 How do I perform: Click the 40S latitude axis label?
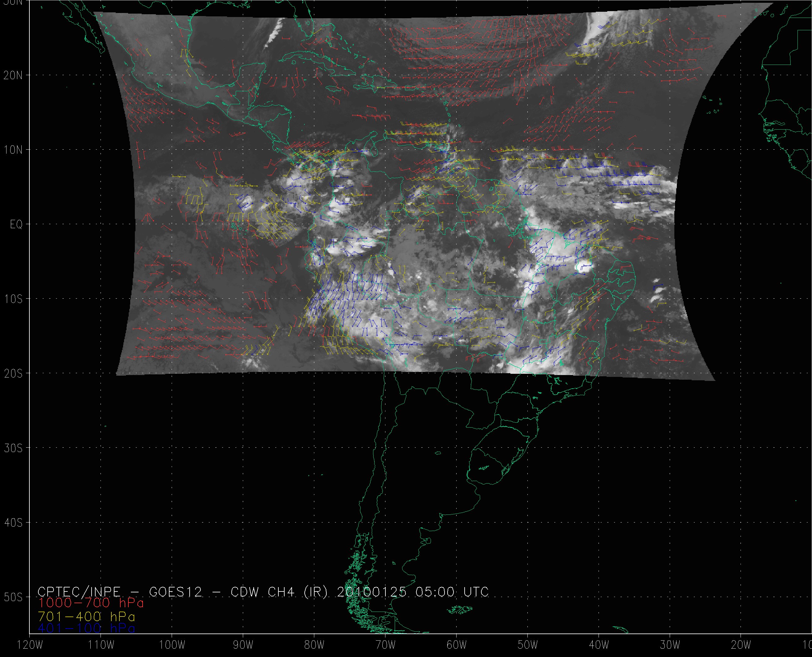point(13,523)
